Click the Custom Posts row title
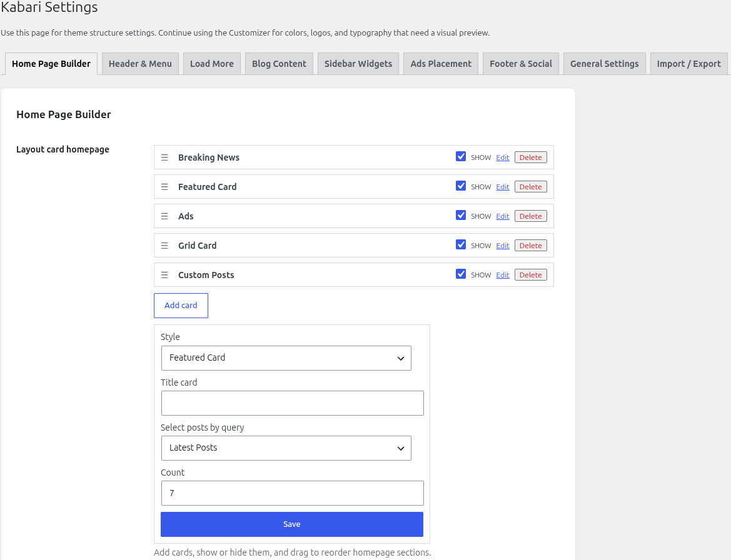 [x=206, y=275]
